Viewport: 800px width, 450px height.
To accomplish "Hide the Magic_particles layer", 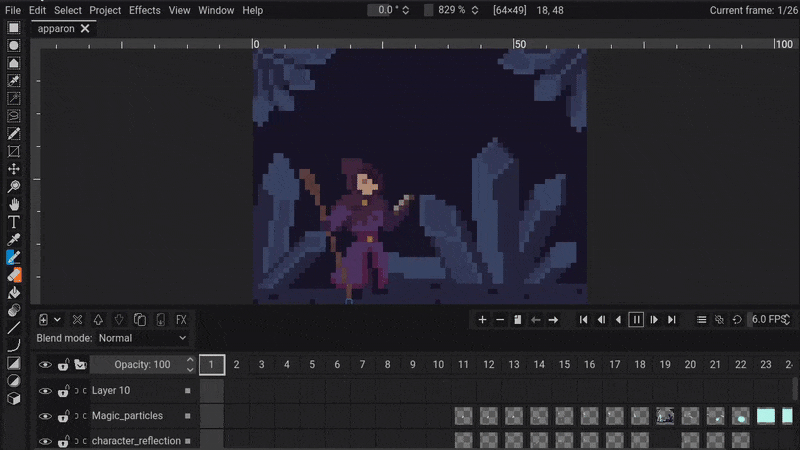I will click(45, 416).
